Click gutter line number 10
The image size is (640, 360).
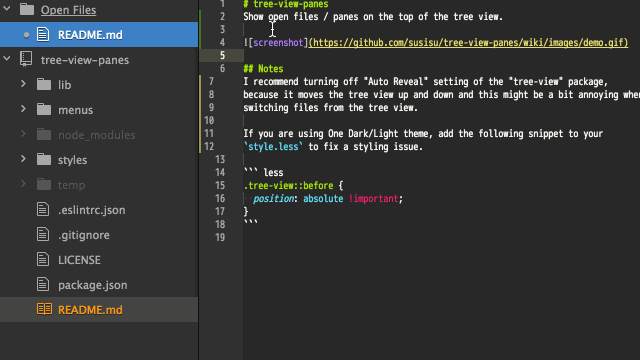[x=209, y=120]
